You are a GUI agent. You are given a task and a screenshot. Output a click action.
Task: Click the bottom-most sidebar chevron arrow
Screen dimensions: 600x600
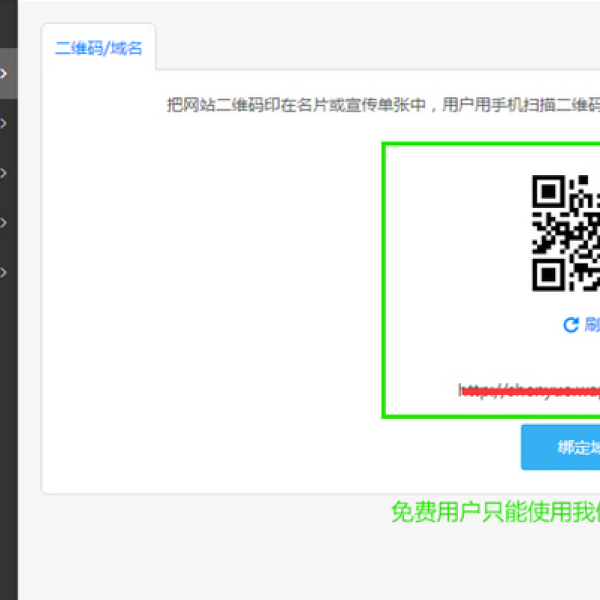point(5,271)
